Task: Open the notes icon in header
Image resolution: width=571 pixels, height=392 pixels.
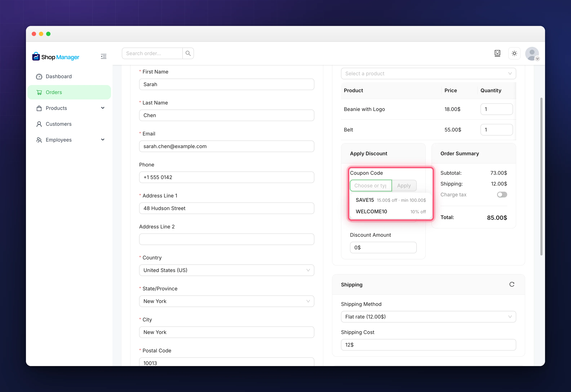Action: 497,53
